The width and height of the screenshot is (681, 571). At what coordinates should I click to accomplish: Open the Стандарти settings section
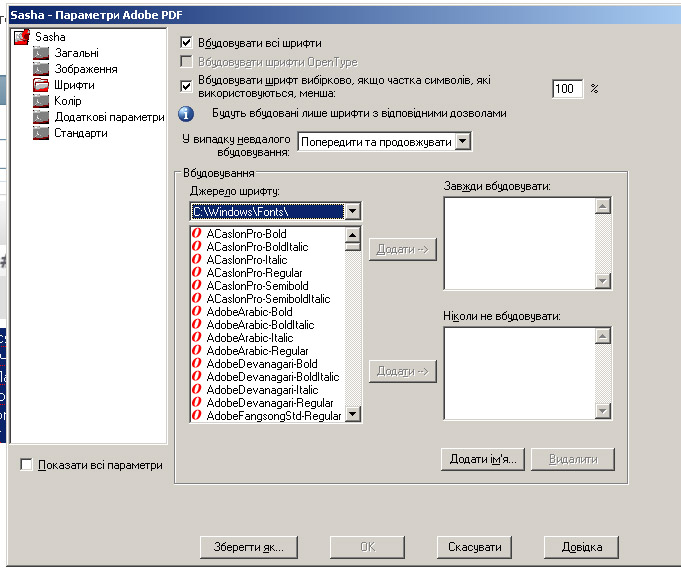[x=81, y=133]
